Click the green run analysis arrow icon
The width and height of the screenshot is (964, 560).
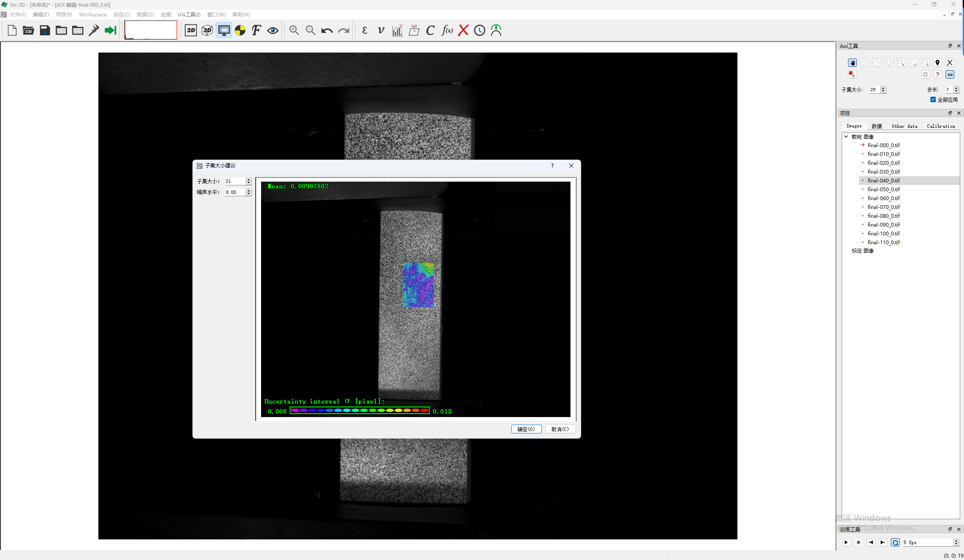[110, 30]
